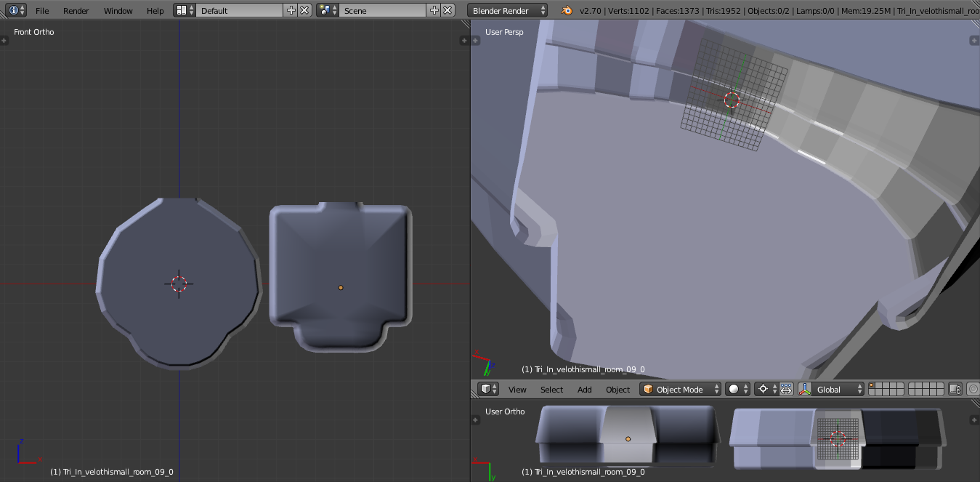Browse screen layouts beside the Default field
Image resolution: width=980 pixels, height=482 pixels.
(185, 11)
